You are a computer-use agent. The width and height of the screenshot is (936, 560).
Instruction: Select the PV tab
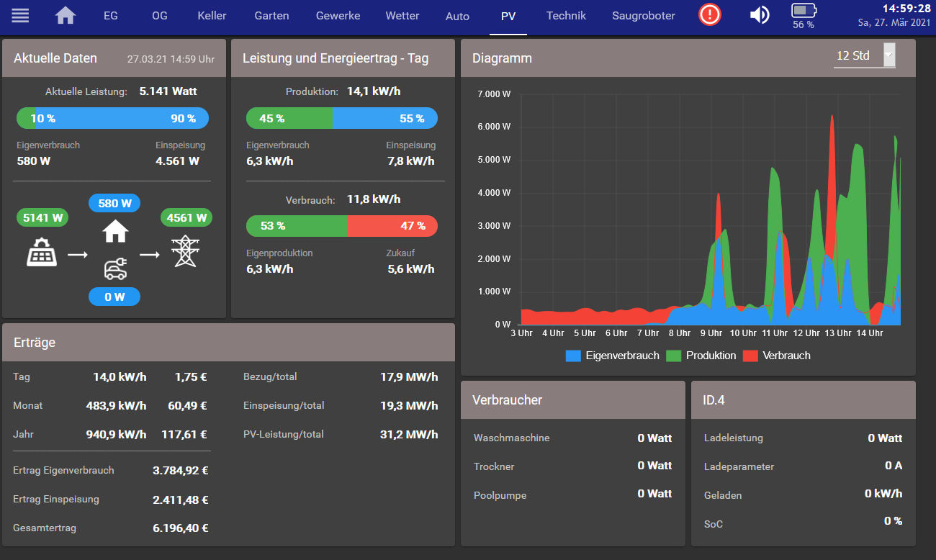[x=508, y=16]
